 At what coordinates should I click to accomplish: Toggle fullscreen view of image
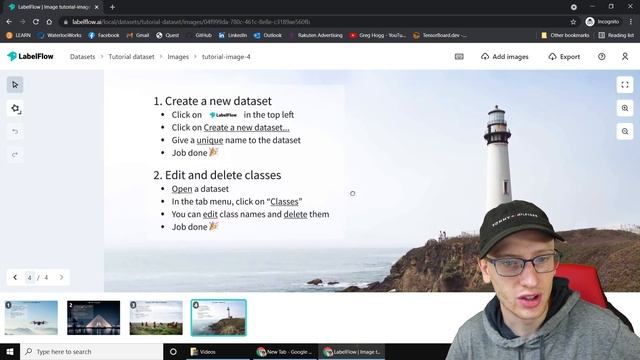coord(625,85)
